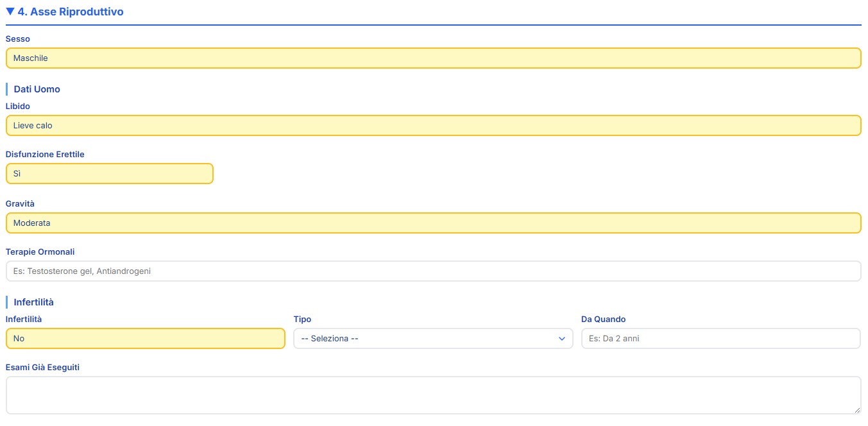Open the Libido dropdown showing Lieve calo

click(x=433, y=126)
